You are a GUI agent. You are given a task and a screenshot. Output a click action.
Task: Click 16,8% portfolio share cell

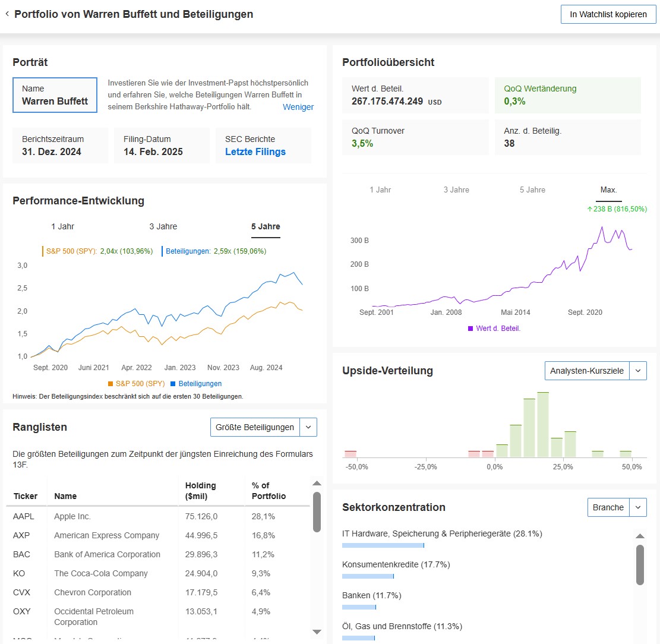263,535
